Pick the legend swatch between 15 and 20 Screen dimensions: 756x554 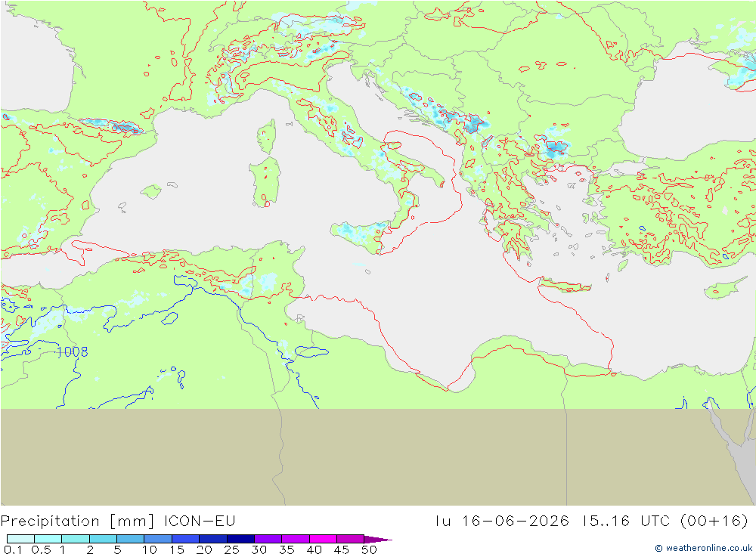(186, 539)
